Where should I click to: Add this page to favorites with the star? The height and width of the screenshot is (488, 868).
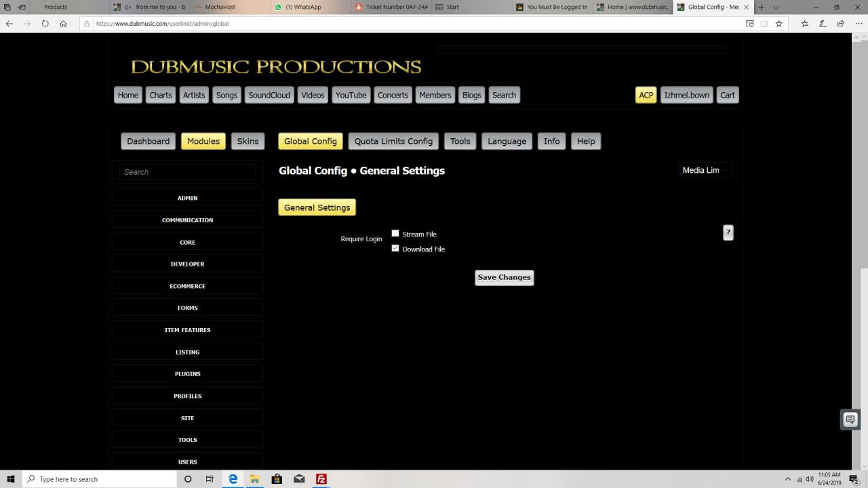779,23
